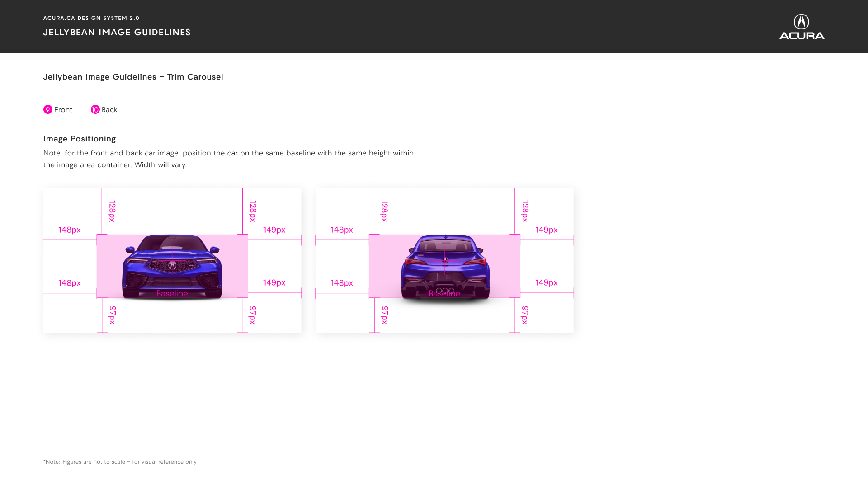Click the 'Image Positioning' subheading
The image size is (868, 488).
pos(80,139)
